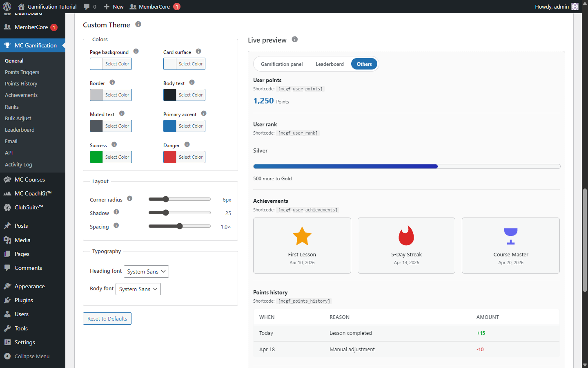
Task: Click the Silver rank progress bar
Action: pos(407,166)
